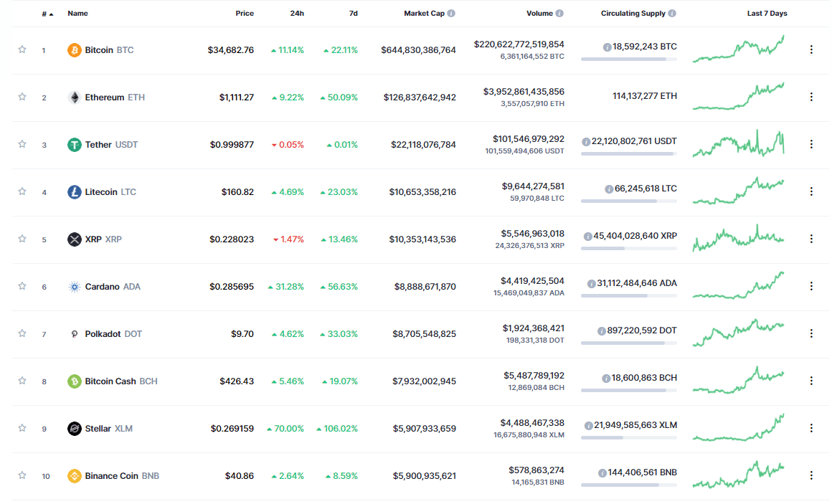Open the three-dot menu for XRP
The height and width of the screenshot is (504, 832).
811,239
